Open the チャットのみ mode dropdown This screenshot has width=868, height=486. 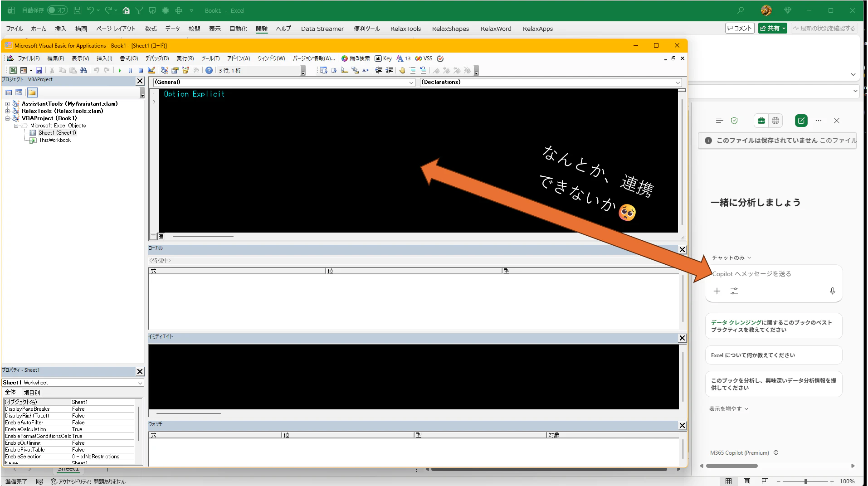coord(731,258)
